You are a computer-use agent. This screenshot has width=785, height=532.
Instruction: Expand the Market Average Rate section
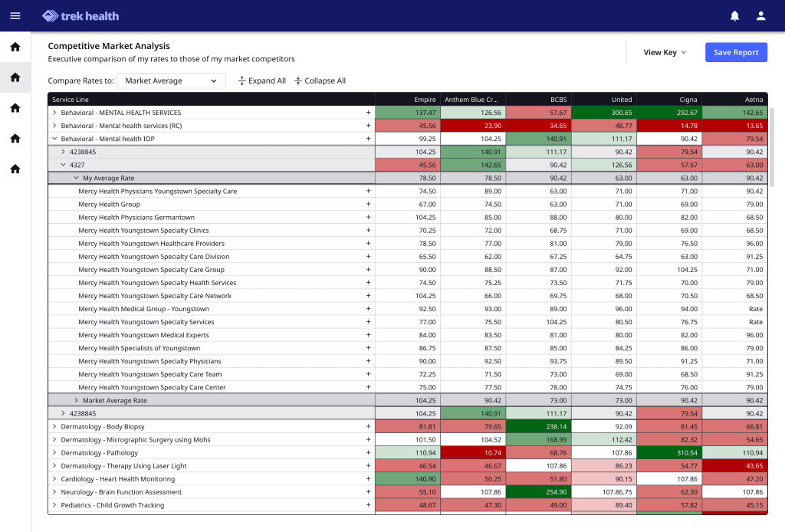point(76,401)
